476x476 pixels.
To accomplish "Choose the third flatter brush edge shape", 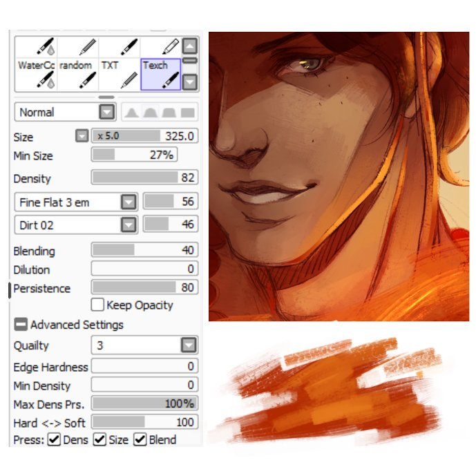I will (x=169, y=113).
